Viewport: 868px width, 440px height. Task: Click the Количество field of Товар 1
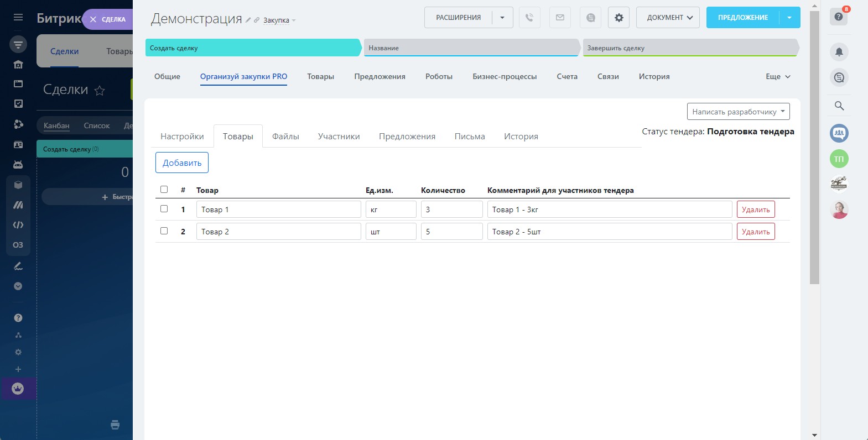[451, 209]
